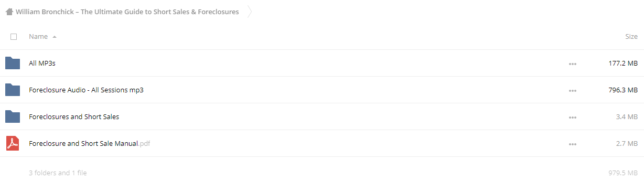Viewport: 644px width, 191px height.
Task: Toggle the ascending sort arrow beside Name
Action: [x=55, y=37]
